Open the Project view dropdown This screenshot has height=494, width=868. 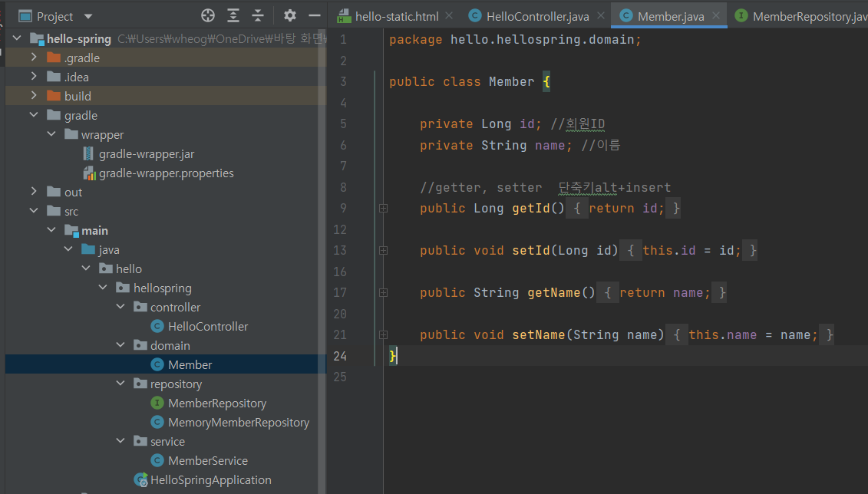pyautogui.click(x=88, y=17)
